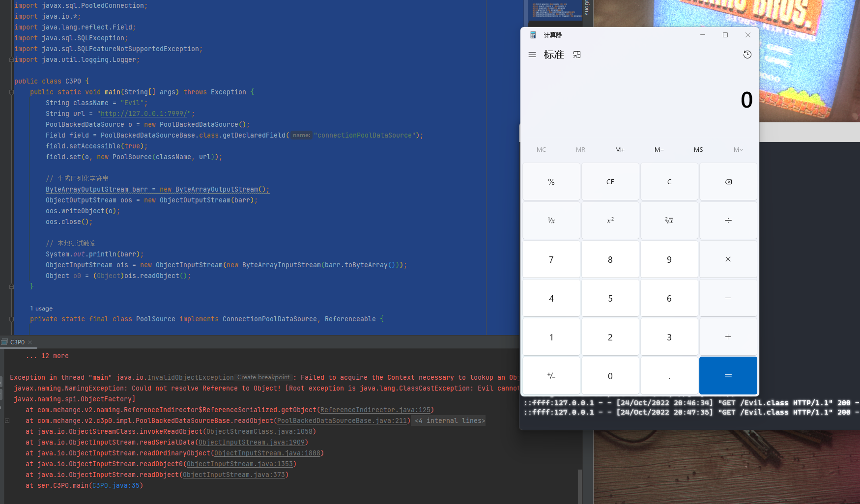The image size is (860, 504).
Task: Open the http://127.0.0.1:7999/ URL in code
Action: pos(144,114)
